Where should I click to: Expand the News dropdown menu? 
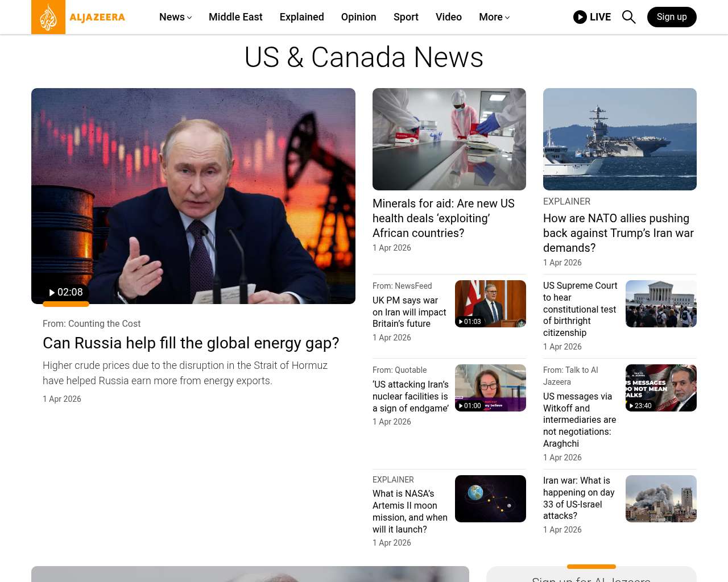(175, 17)
